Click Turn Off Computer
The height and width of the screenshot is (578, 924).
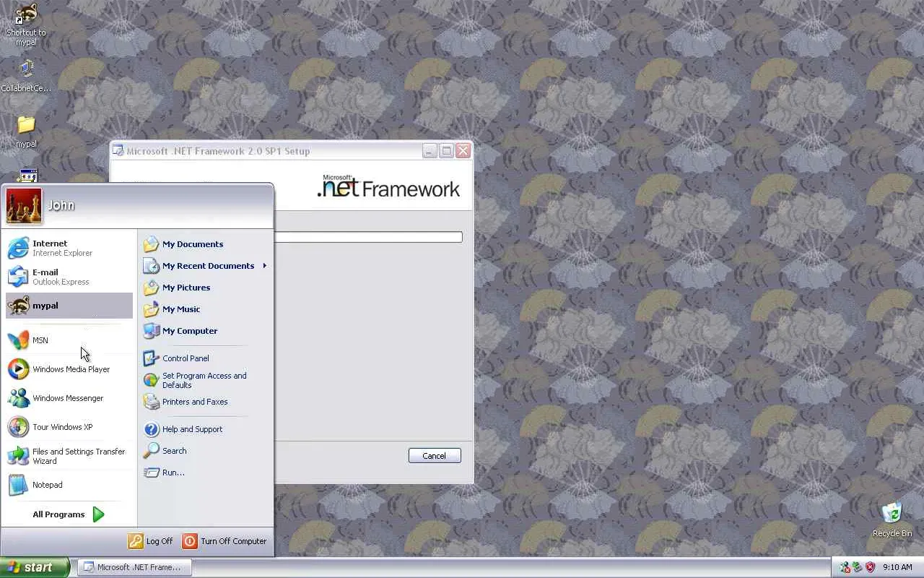[x=225, y=541]
